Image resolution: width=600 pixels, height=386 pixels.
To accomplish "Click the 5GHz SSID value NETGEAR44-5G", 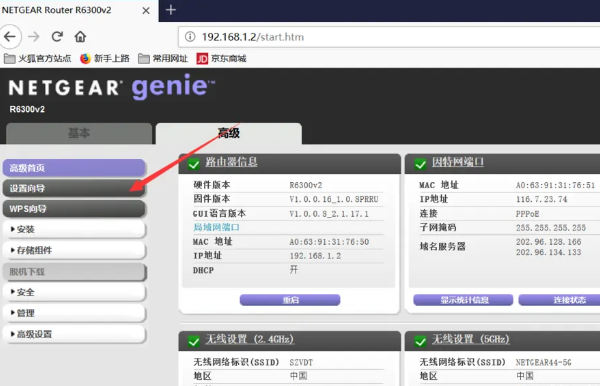I will point(543,362).
